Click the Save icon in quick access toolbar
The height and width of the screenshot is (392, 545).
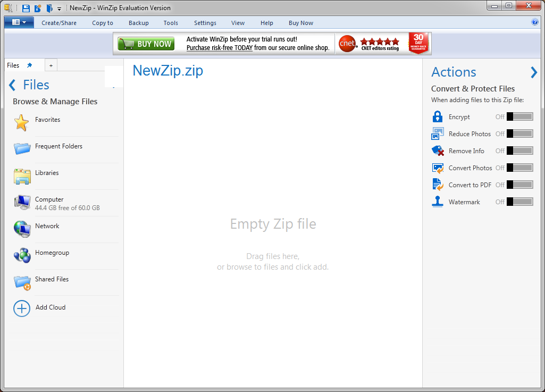point(26,8)
